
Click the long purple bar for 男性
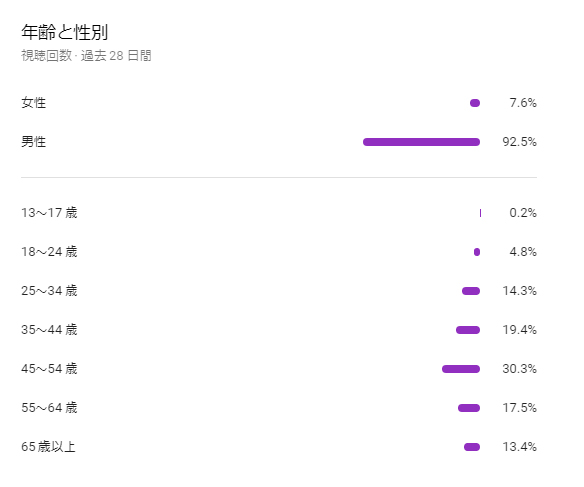pos(421,142)
